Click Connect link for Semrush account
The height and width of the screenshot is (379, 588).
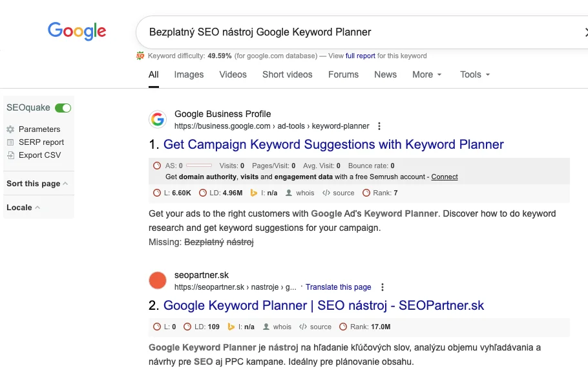[445, 177]
